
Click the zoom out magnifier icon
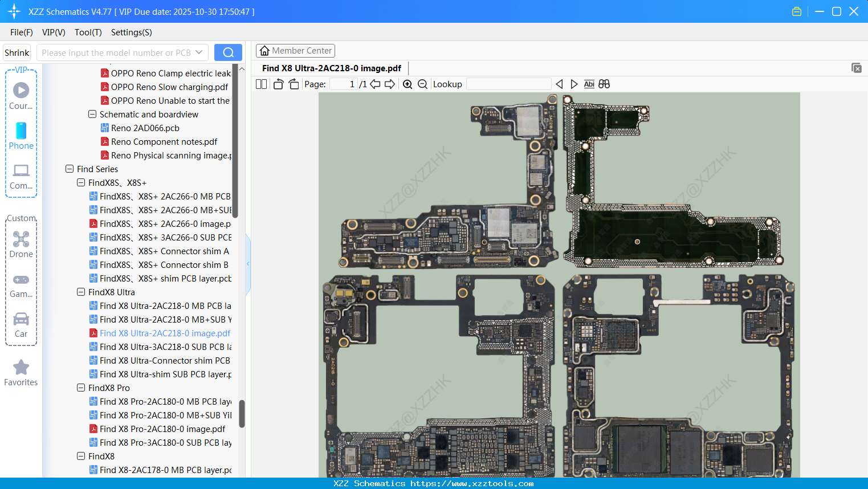422,84
